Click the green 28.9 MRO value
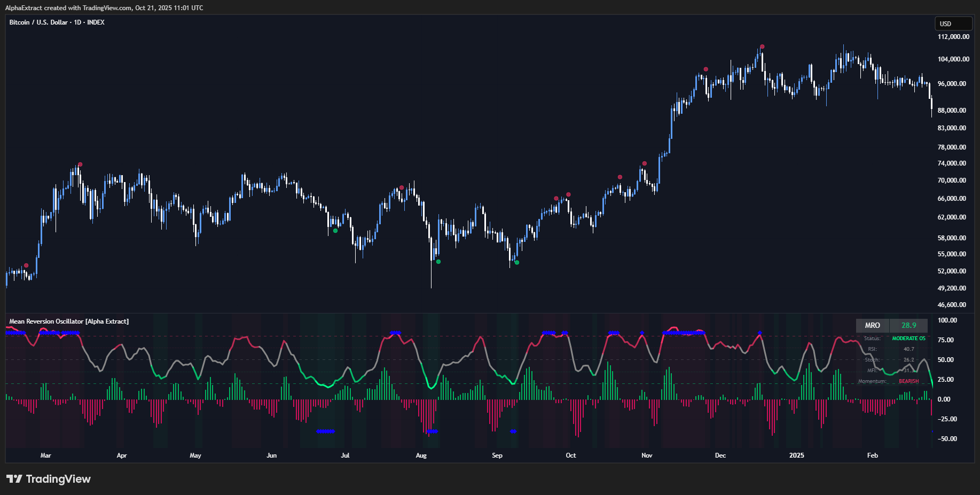 click(908, 325)
